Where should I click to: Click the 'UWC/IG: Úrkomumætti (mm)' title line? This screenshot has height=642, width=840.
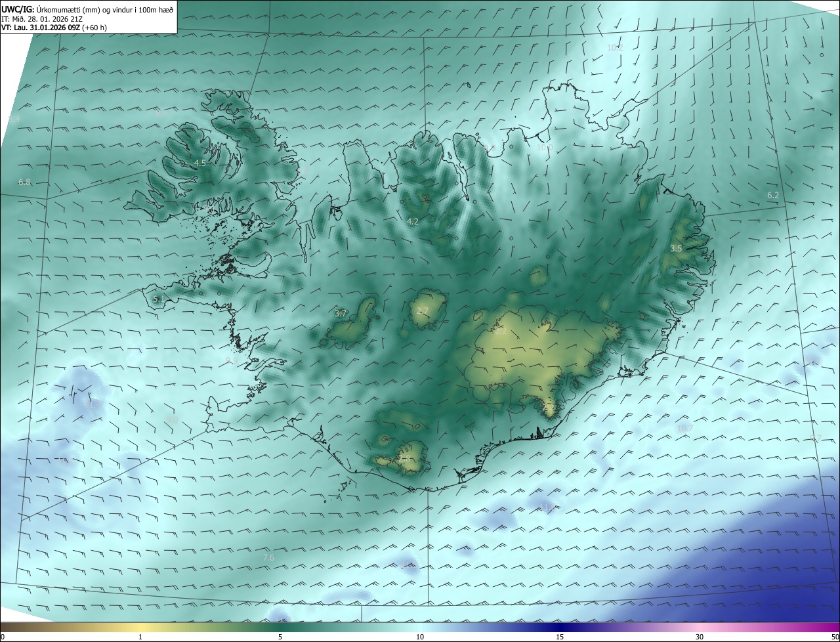tap(87, 9)
